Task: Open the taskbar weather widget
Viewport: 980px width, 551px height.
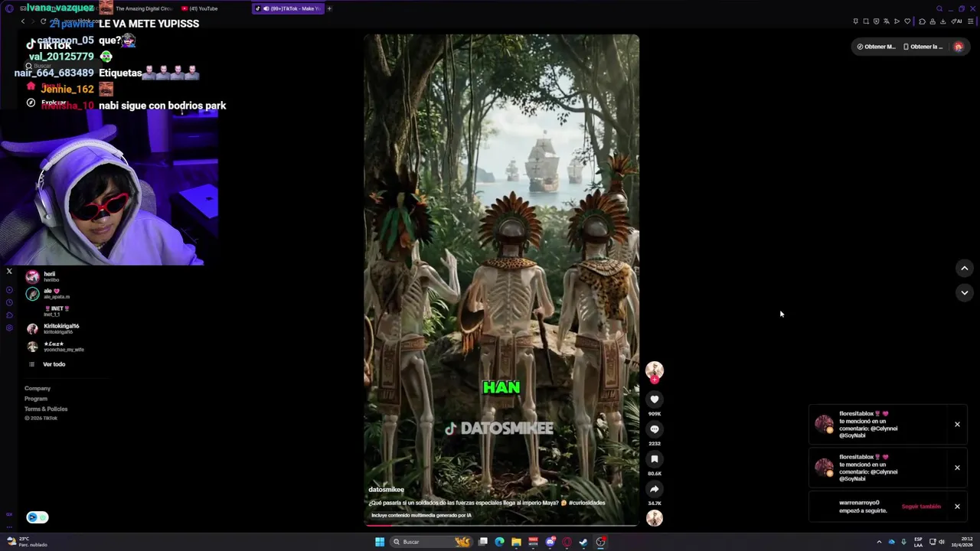Action: (x=27, y=542)
